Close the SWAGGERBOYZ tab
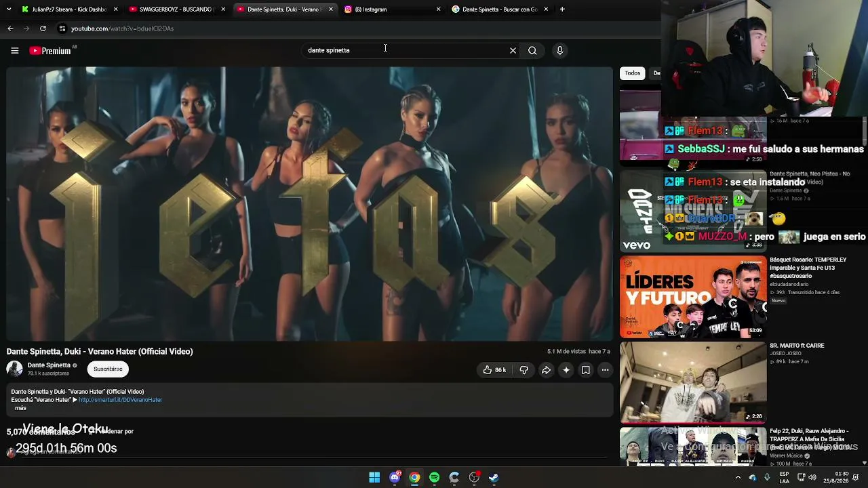Image resolution: width=868 pixels, height=488 pixels. (223, 9)
